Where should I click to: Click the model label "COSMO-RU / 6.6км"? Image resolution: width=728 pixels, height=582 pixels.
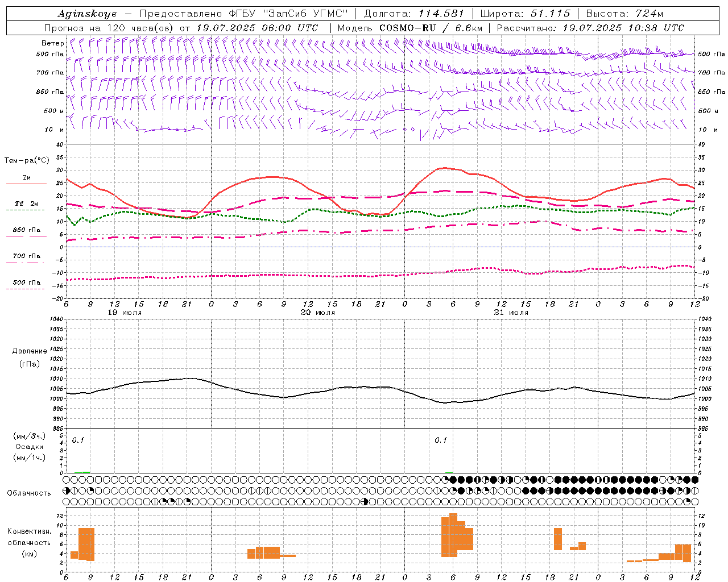click(x=431, y=28)
